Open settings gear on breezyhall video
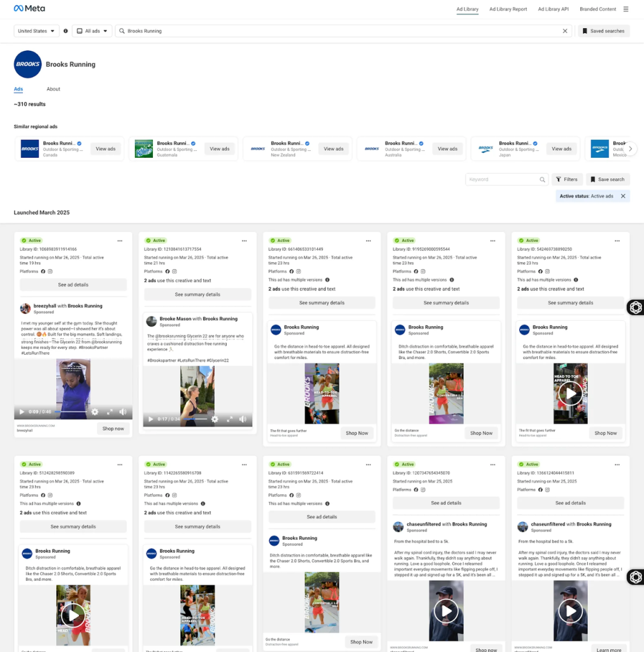 [x=95, y=412]
